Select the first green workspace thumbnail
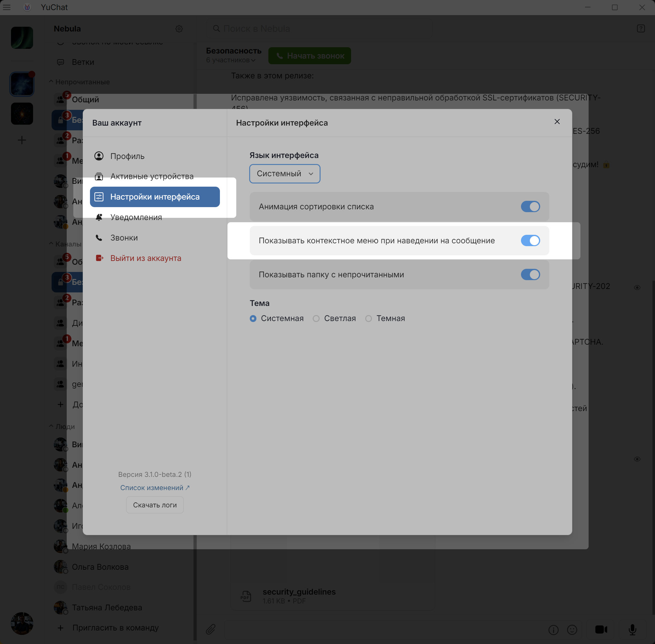The height and width of the screenshot is (644, 655). coord(22,38)
